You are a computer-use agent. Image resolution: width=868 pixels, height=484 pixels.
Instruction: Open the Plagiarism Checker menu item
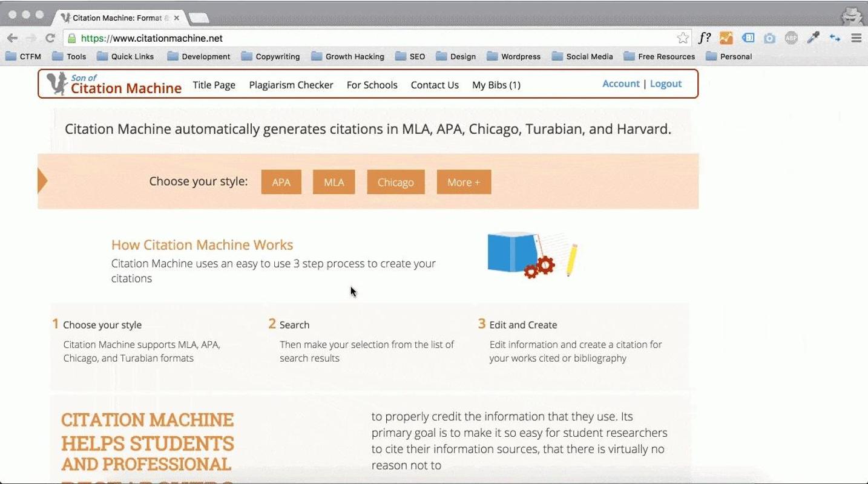tap(291, 85)
